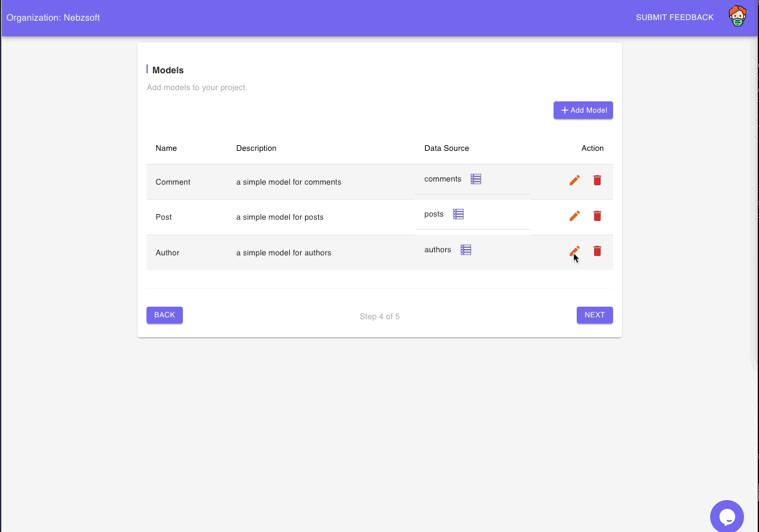This screenshot has height=532, width=759.
Task: Click 'a simple model for authors' description
Action: pyautogui.click(x=284, y=253)
